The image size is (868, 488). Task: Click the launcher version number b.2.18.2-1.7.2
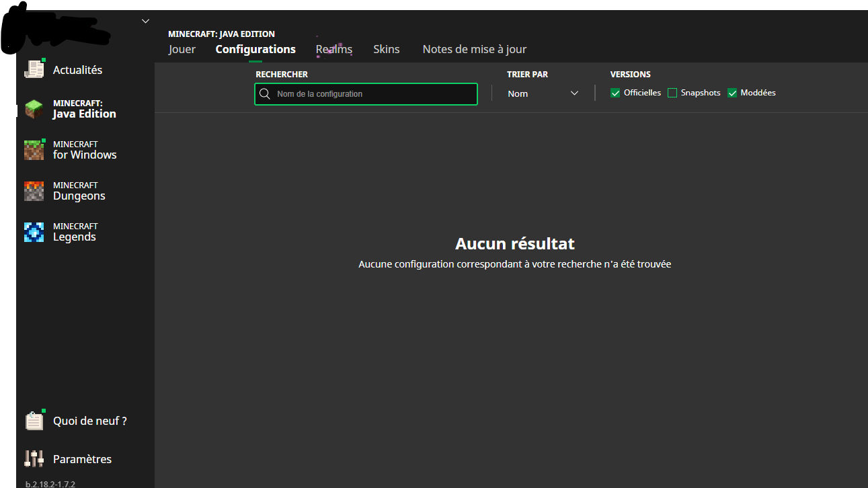pyautogui.click(x=50, y=484)
